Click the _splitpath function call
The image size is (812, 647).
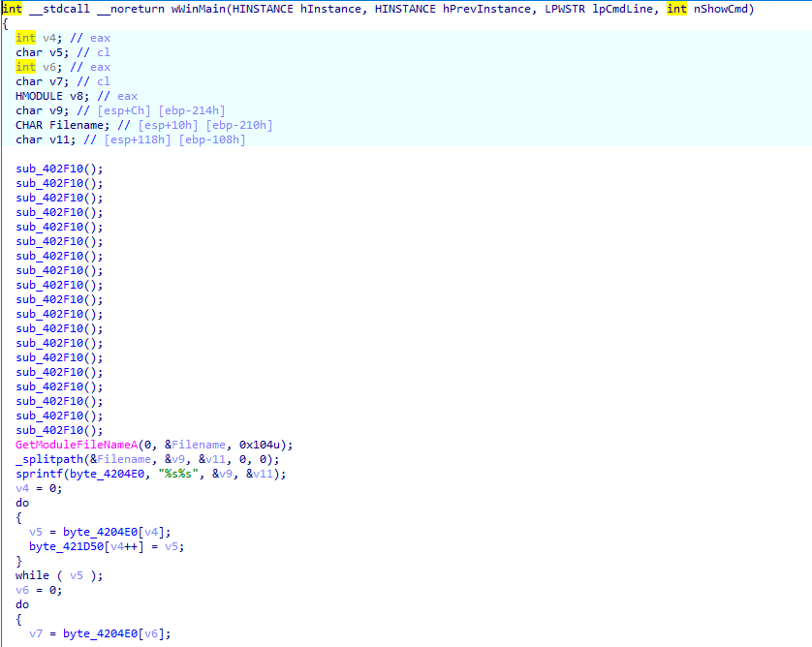coord(49,459)
